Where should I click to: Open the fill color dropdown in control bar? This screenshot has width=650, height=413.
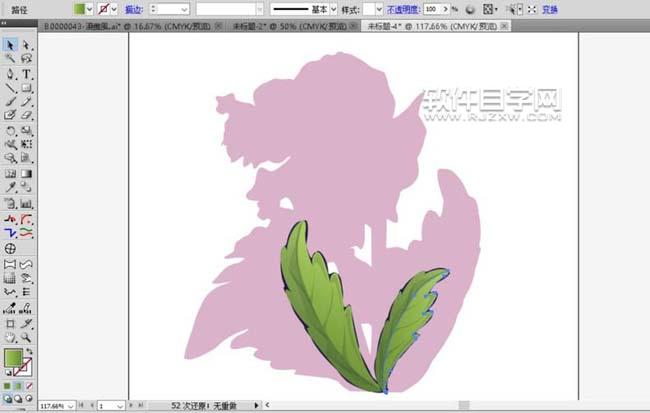click(90, 9)
